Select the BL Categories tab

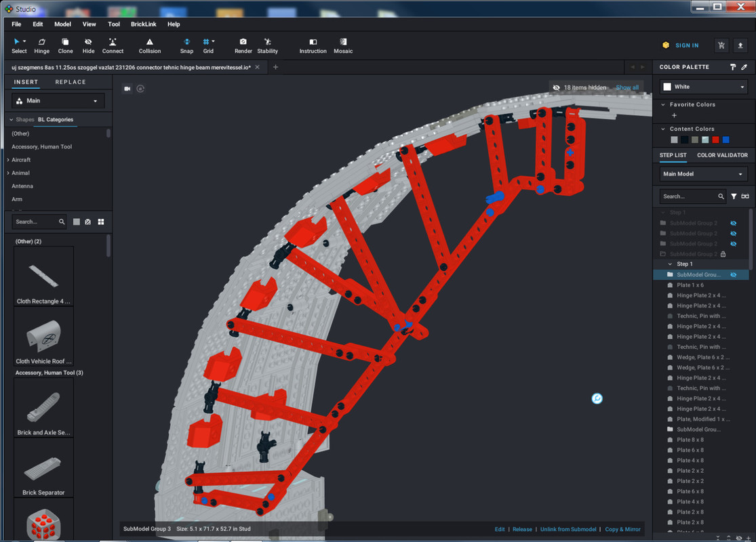coord(56,119)
